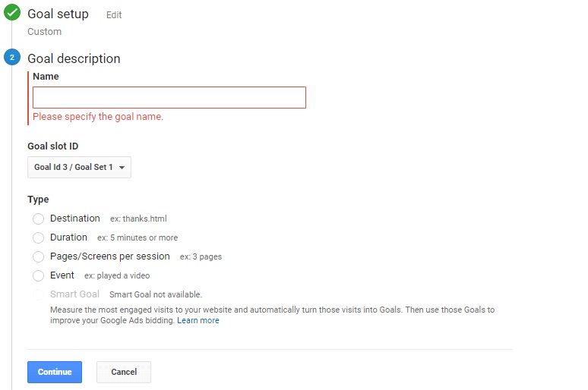Pick the Event goal type radio
588x390 pixels.
click(x=38, y=275)
